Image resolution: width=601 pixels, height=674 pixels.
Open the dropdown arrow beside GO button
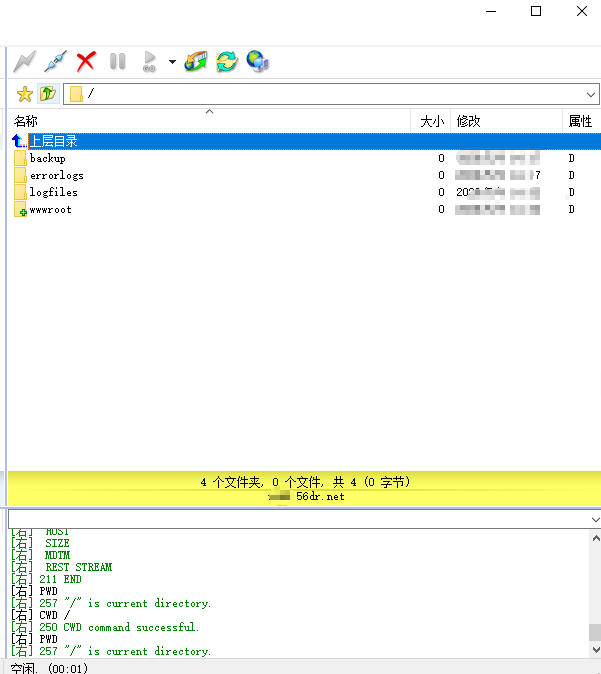pos(172,62)
